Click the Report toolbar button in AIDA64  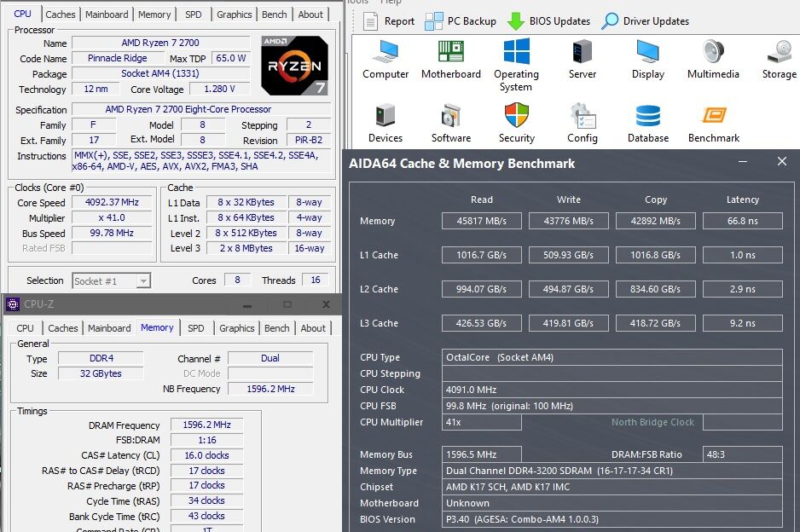click(x=389, y=21)
